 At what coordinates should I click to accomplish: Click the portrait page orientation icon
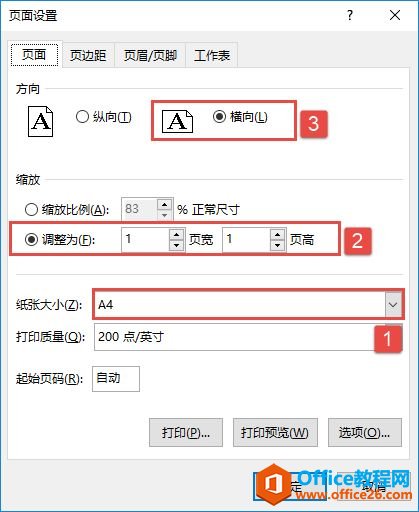coord(40,121)
